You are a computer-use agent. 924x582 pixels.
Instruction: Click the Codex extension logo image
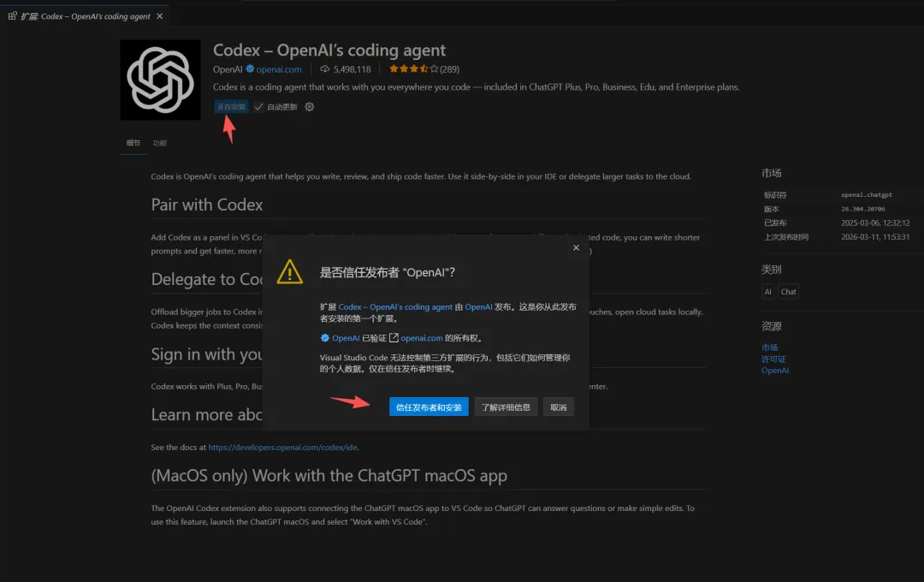tap(160, 80)
